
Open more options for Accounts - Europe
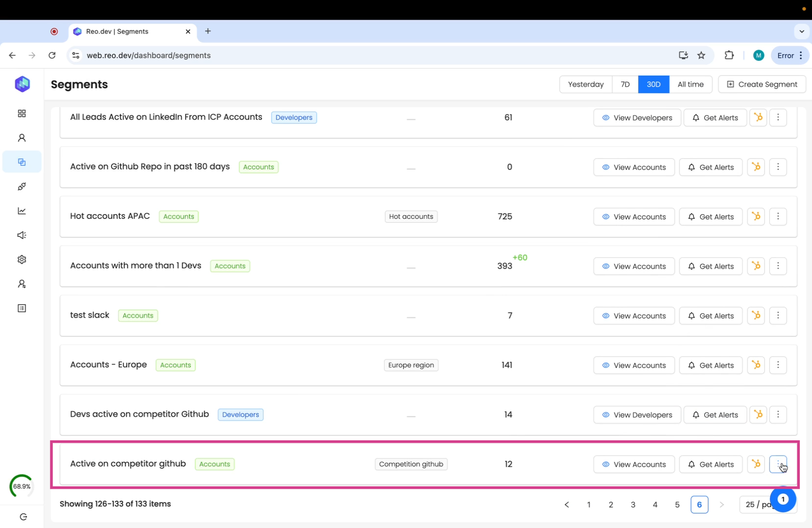(x=778, y=365)
